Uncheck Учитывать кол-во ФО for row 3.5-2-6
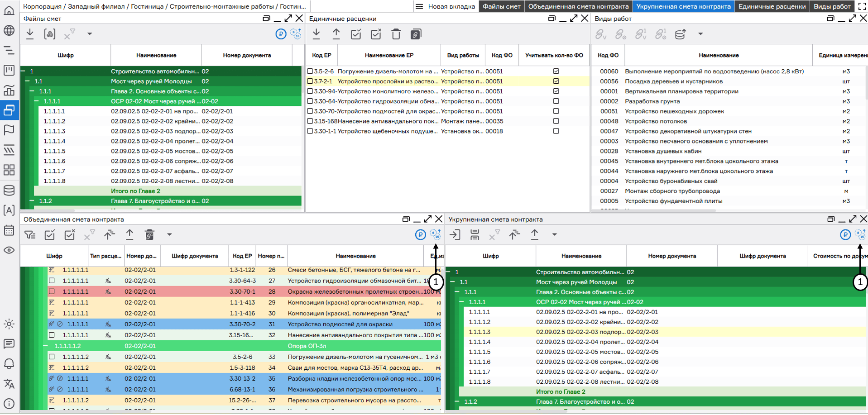The width and height of the screenshot is (868, 415). [x=556, y=72]
